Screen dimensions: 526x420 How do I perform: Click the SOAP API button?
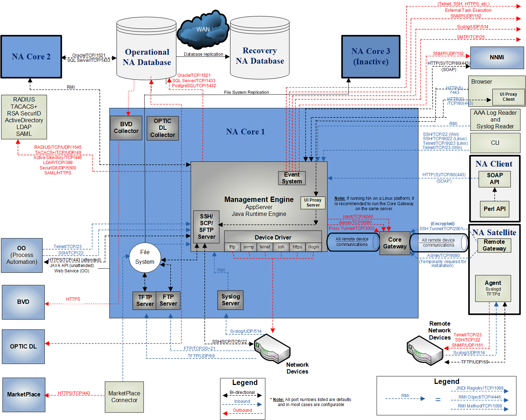pyautogui.click(x=495, y=179)
